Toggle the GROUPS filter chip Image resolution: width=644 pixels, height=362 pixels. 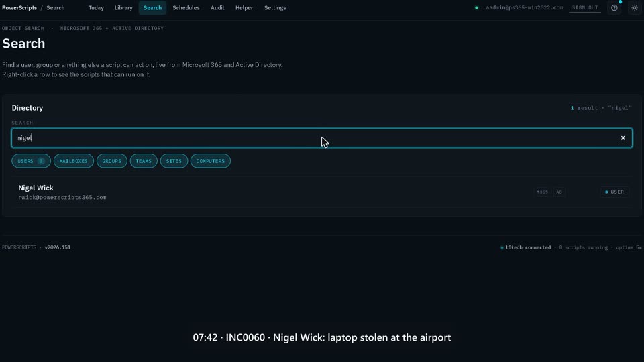click(112, 161)
